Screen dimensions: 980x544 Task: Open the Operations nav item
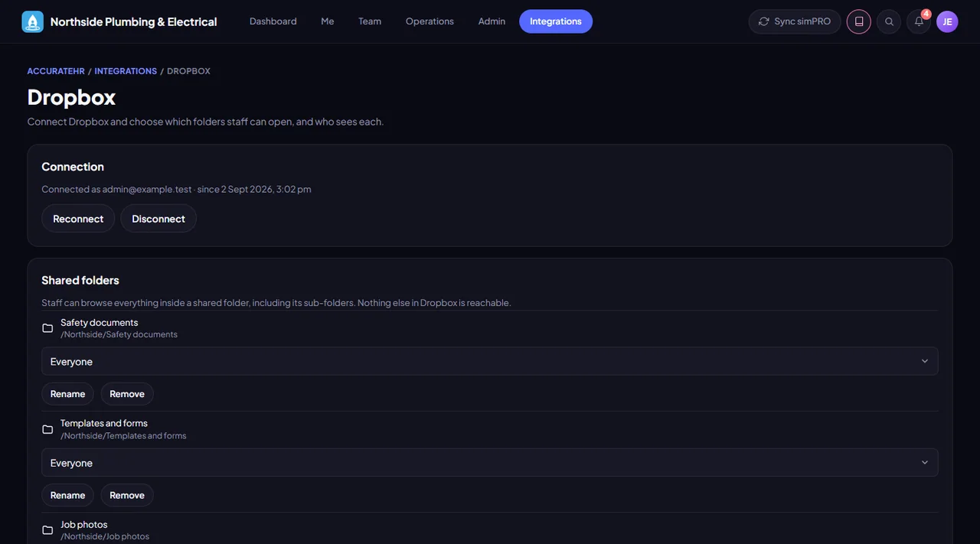(430, 21)
